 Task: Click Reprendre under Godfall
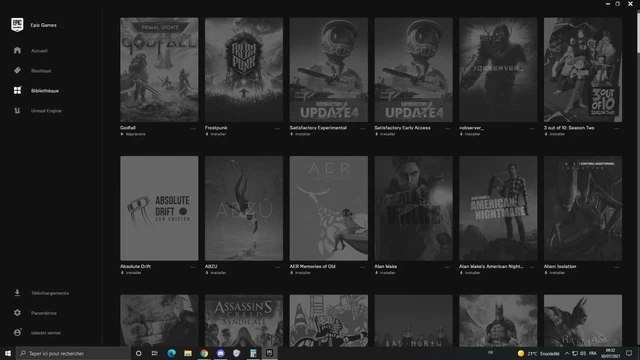(x=133, y=134)
